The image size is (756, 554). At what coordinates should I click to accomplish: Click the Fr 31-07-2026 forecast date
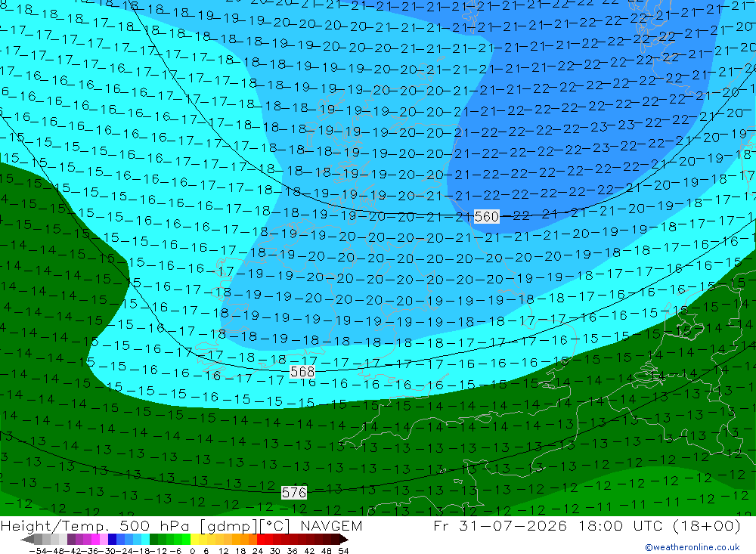pos(500,525)
